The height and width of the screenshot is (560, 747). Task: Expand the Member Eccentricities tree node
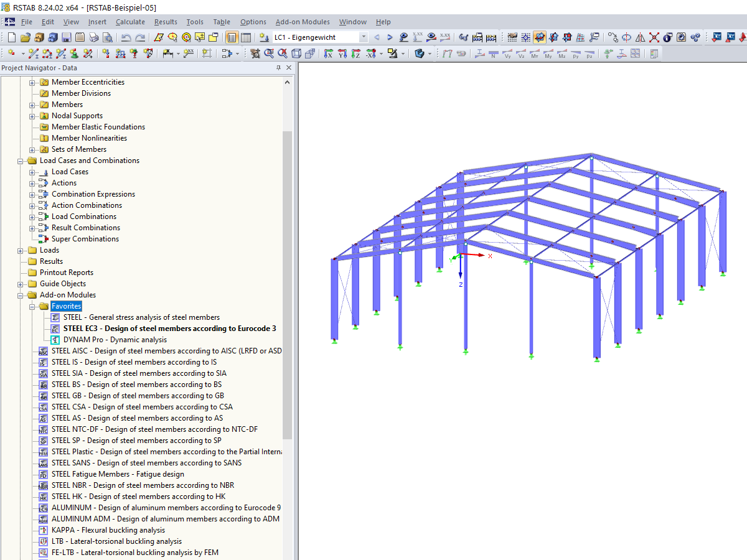click(32, 82)
